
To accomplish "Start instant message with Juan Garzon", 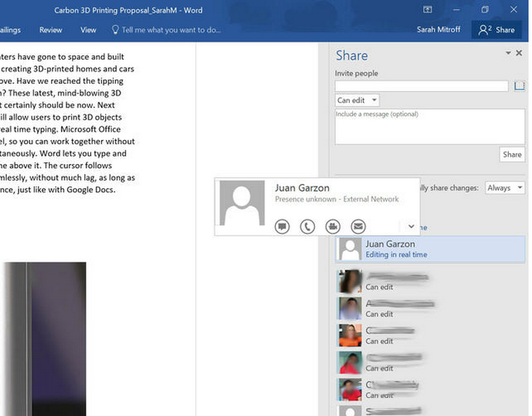I will [x=282, y=227].
